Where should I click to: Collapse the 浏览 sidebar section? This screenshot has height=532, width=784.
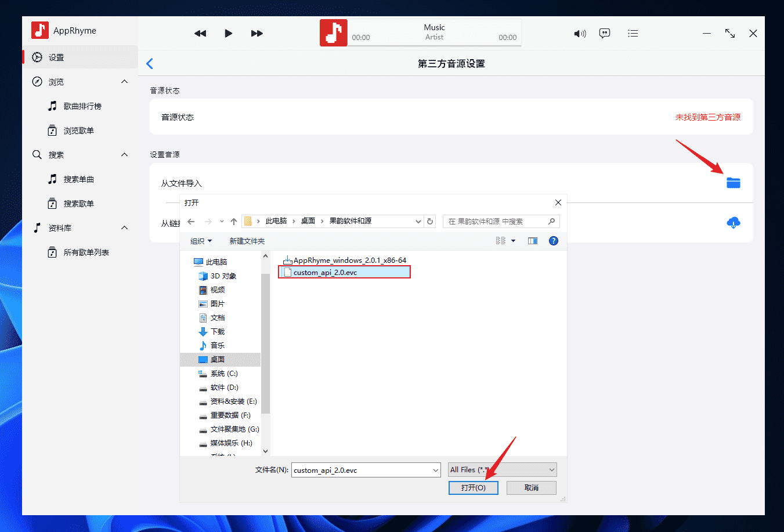[124, 82]
